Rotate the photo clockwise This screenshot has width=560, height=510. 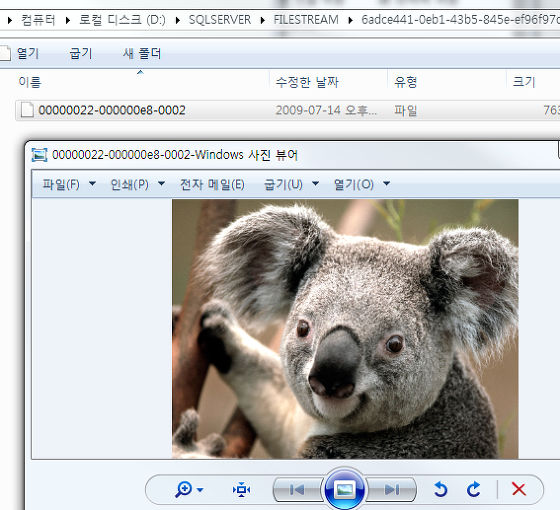[474, 489]
